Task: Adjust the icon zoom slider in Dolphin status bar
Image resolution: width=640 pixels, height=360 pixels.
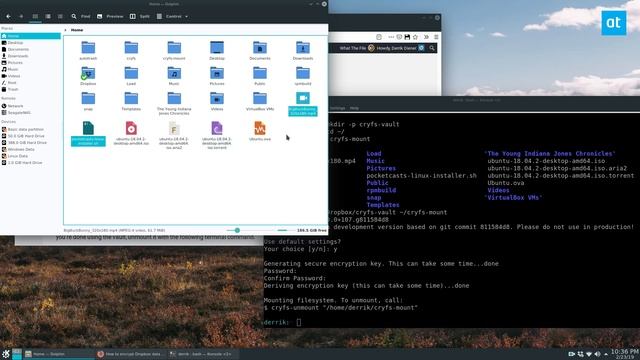Action: (237, 230)
